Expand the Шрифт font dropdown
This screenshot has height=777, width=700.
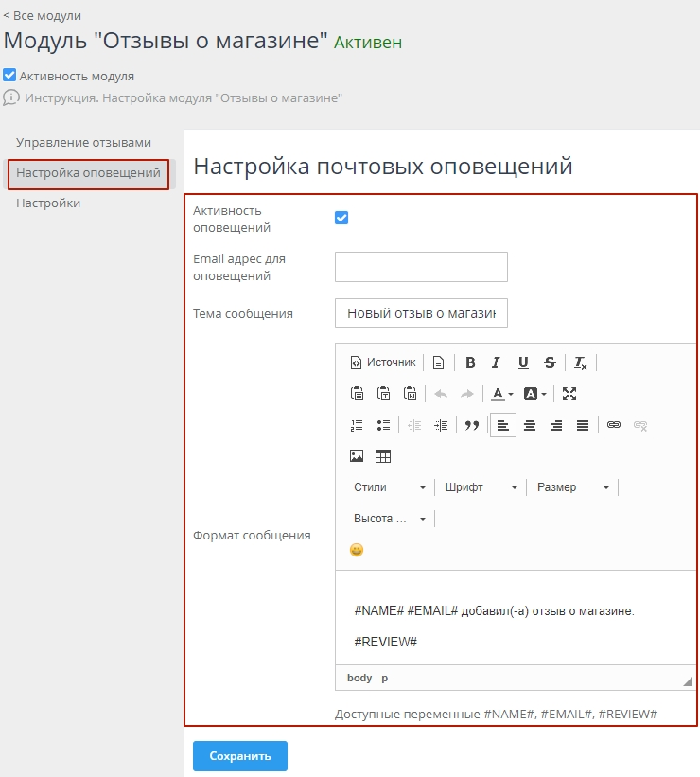(x=481, y=487)
